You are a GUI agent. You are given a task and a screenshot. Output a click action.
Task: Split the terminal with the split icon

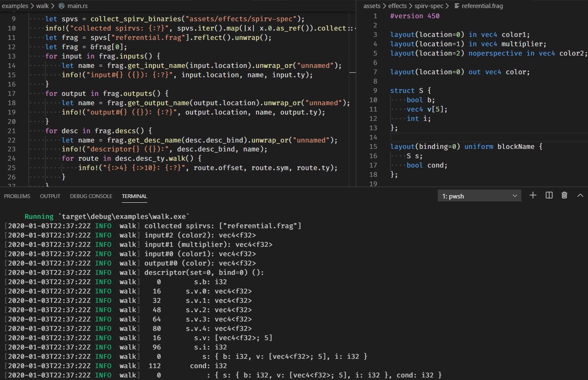549,195
